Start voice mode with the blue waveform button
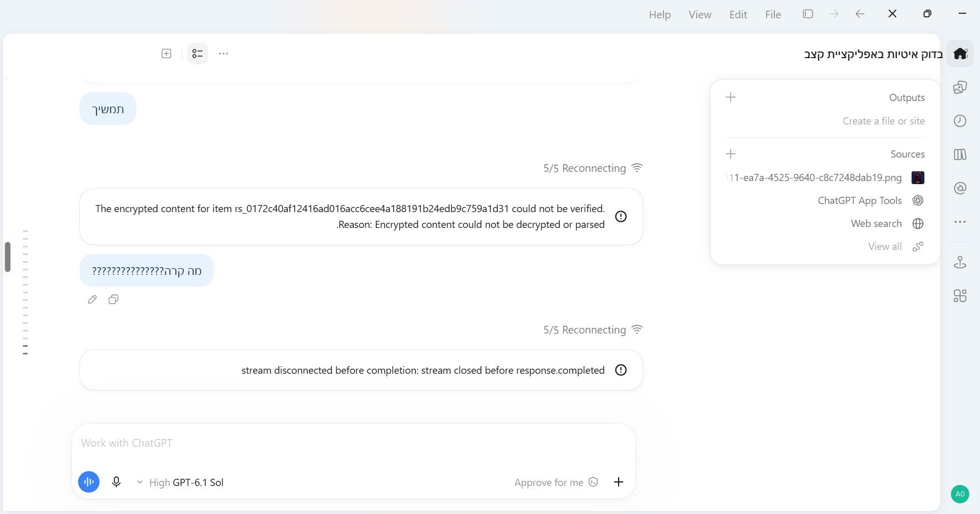Image resolution: width=980 pixels, height=514 pixels. [89, 482]
